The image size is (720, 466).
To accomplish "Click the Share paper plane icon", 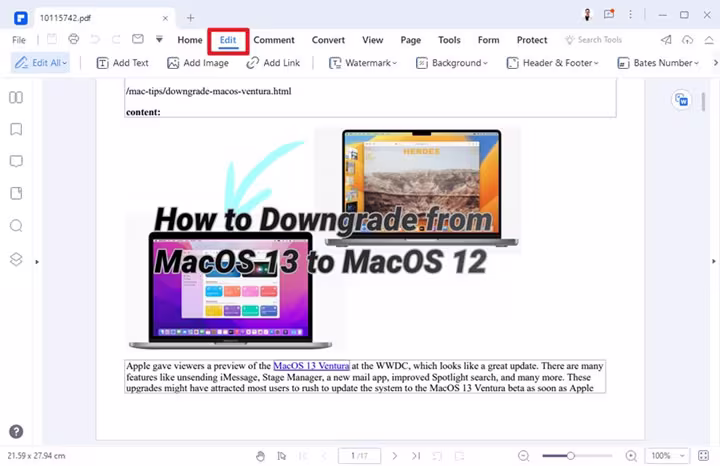I will (x=666, y=40).
